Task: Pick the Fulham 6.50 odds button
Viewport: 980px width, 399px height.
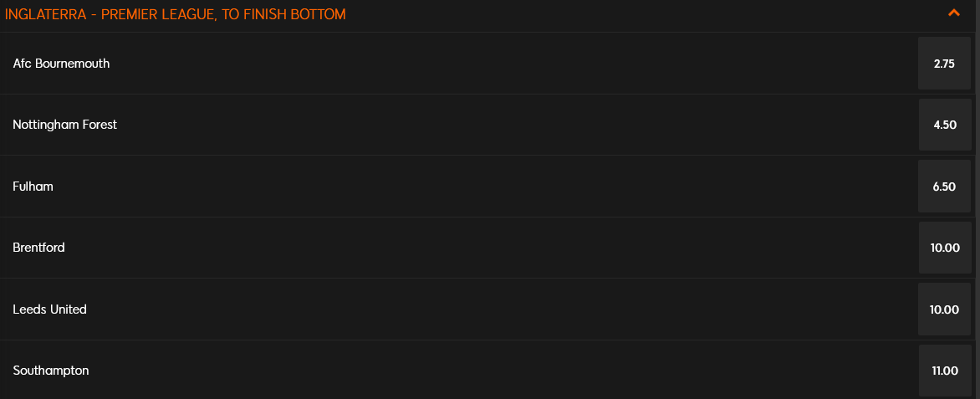Action: tap(944, 187)
